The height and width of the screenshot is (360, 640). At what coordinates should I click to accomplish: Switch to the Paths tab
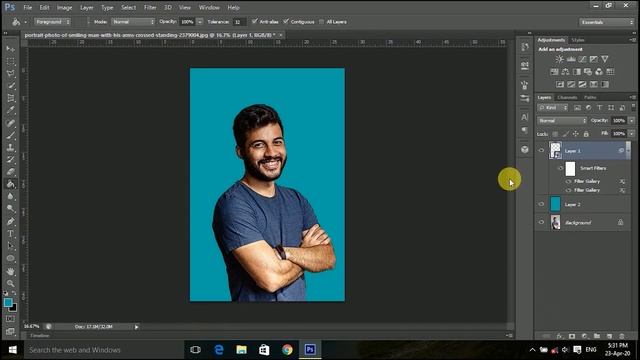pos(590,98)
